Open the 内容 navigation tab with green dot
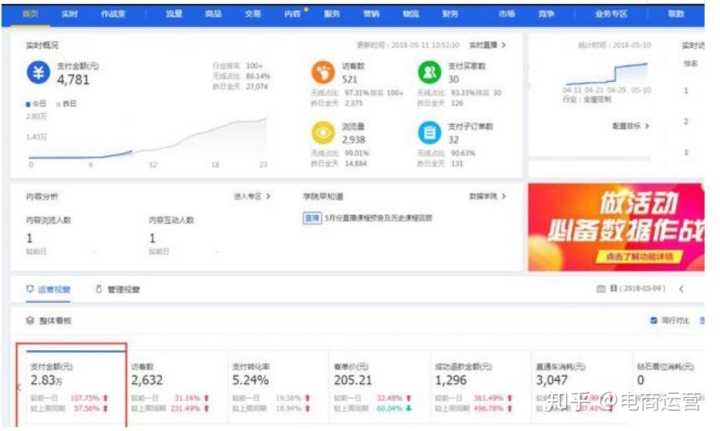The width and height of the screenshot is (720, 431). pos(294,14)
